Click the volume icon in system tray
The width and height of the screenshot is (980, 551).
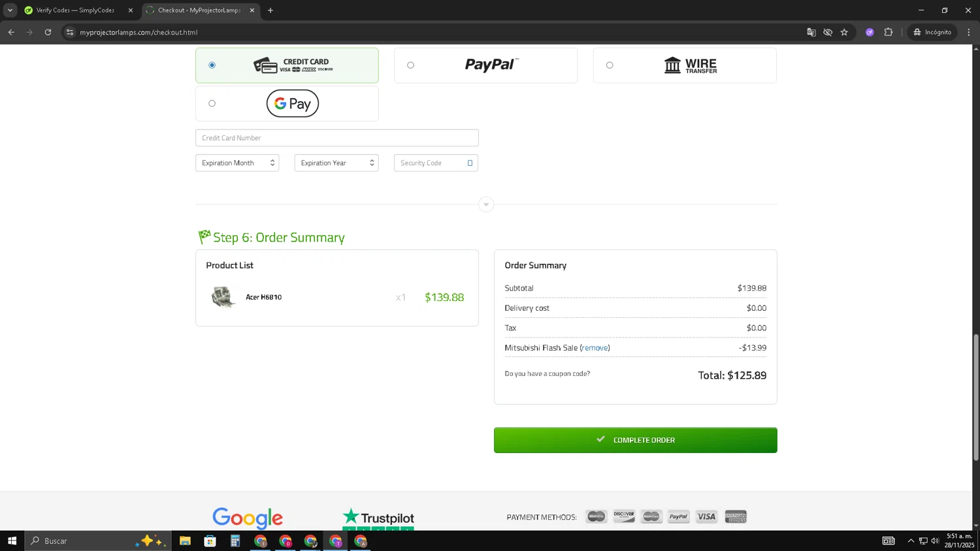(935, 541)
